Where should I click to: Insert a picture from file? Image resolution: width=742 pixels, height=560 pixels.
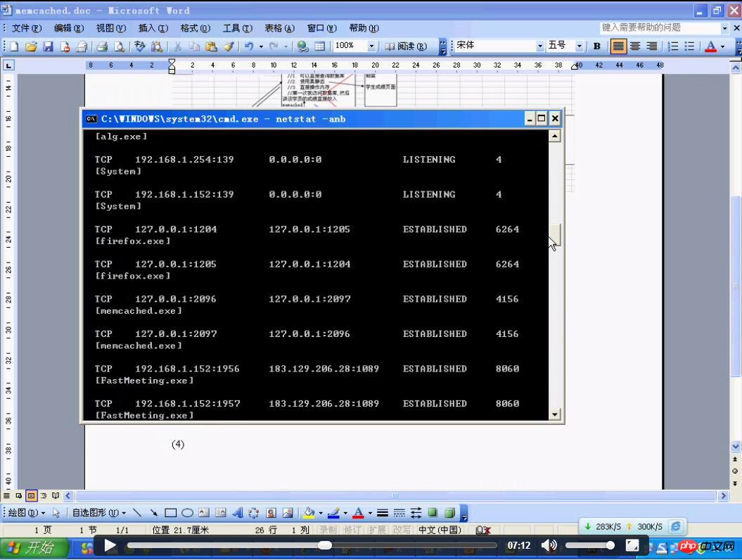point(288,513)
